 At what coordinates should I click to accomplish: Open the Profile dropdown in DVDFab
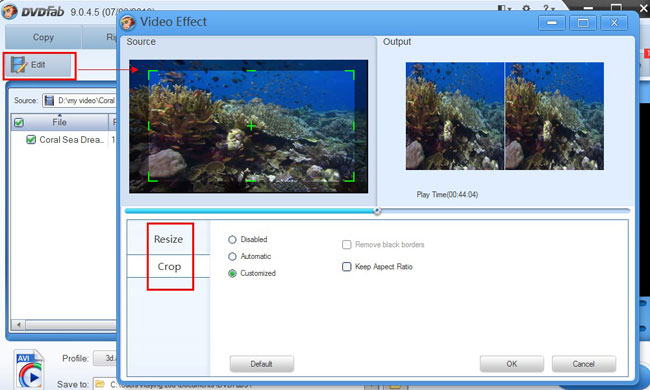105,358
